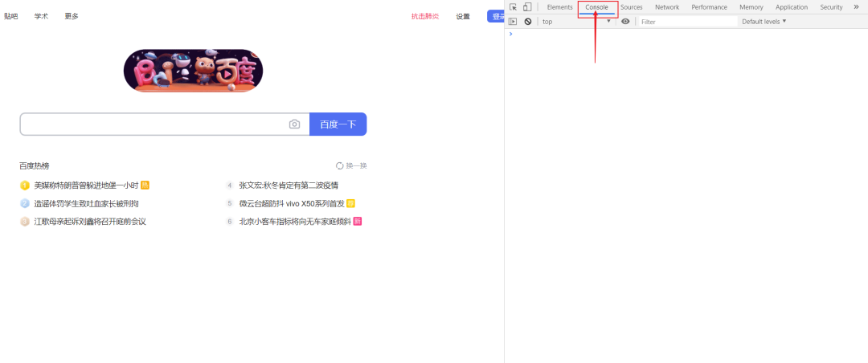Clear console with the ban icon
868x363 pixels.
[x=528, y=22]
